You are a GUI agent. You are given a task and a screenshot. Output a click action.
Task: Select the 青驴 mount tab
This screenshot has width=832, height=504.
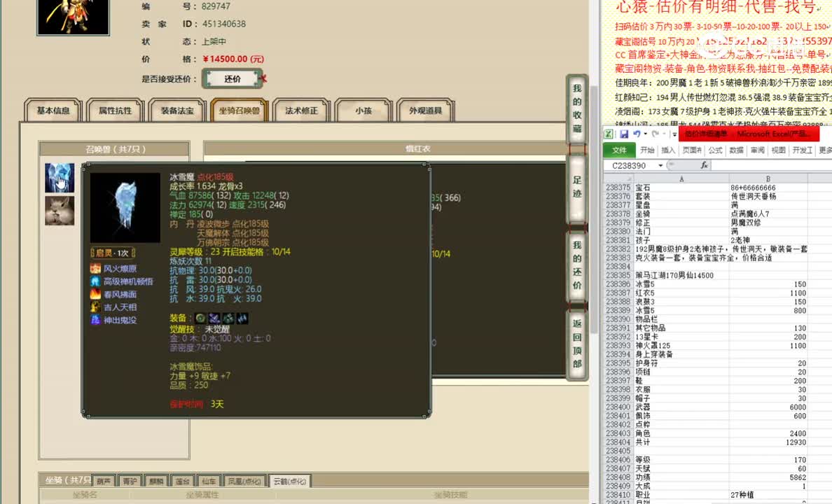(130, 481)
